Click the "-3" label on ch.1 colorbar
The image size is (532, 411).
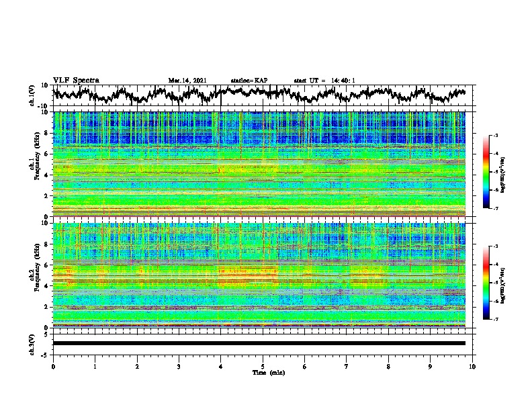coord(495,135)
